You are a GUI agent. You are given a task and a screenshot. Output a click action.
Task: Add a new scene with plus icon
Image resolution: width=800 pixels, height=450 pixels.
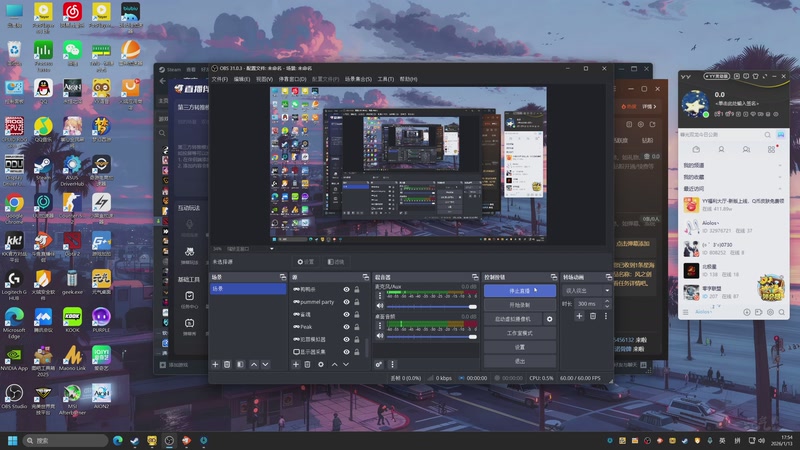215,364
